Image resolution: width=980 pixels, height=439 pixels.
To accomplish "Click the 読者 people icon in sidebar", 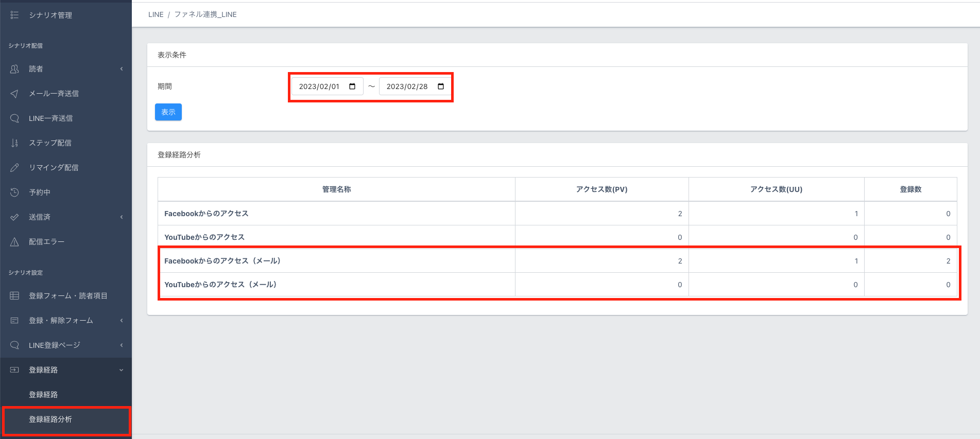I will [x=14, y=69].
